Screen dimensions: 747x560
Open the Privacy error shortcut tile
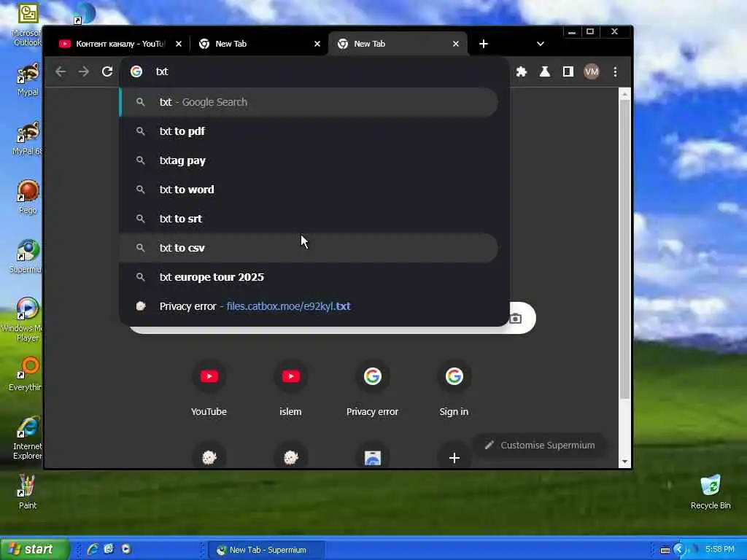373,388
